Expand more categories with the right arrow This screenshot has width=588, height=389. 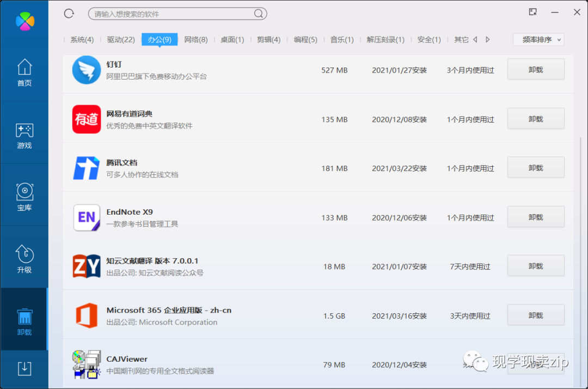pyautogui.click(x=487, y=39)
